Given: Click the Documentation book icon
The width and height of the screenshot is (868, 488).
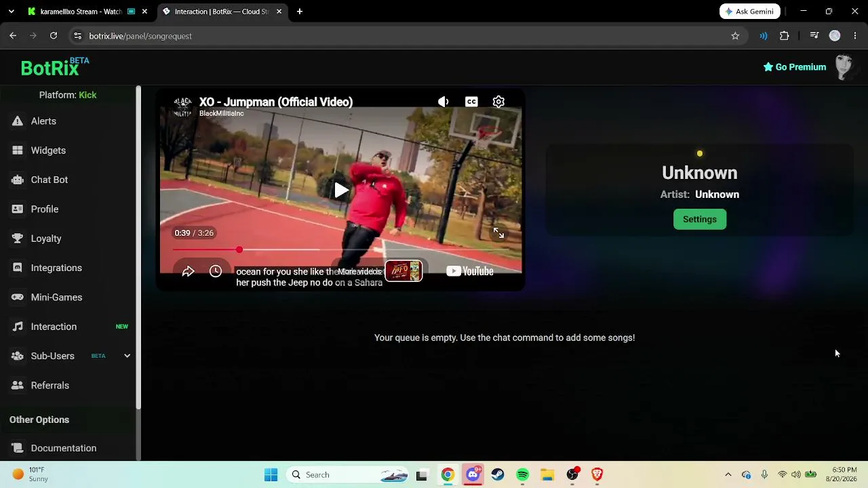Looking at the screenshot, I should pyautogui.click(x=18, y=448).
